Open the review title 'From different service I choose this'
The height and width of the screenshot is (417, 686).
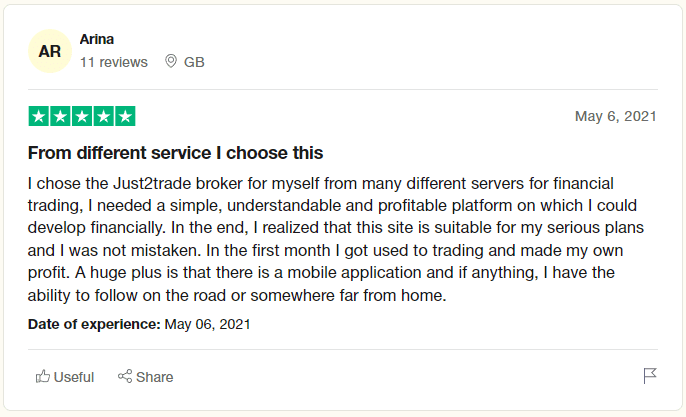(175, 153)
